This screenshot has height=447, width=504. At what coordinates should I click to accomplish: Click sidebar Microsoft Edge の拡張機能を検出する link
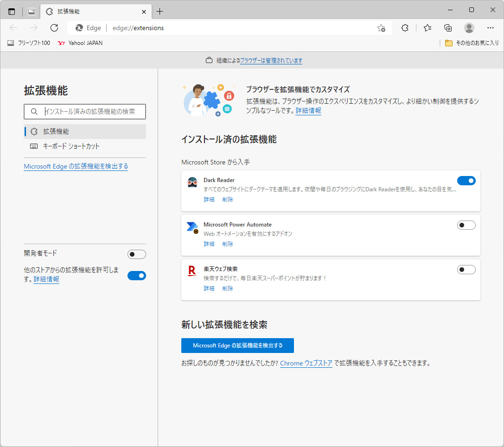76,166
